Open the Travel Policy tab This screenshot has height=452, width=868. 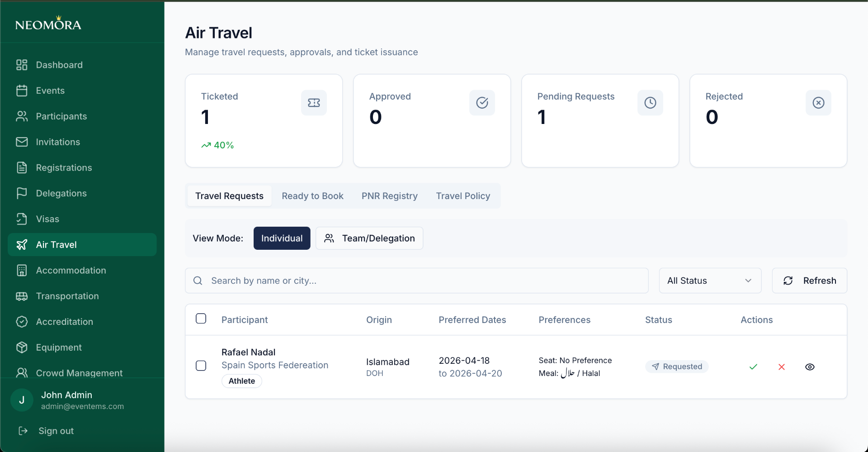[463, 196]
